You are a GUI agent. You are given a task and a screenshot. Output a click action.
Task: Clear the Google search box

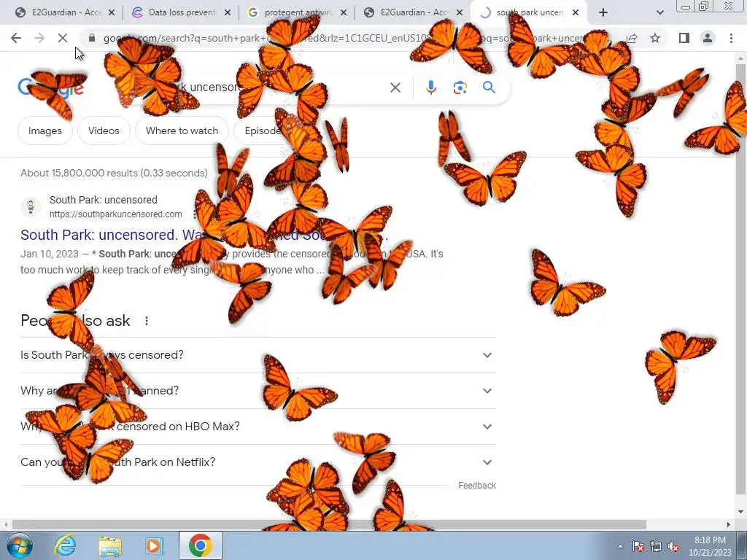(395, 87)
